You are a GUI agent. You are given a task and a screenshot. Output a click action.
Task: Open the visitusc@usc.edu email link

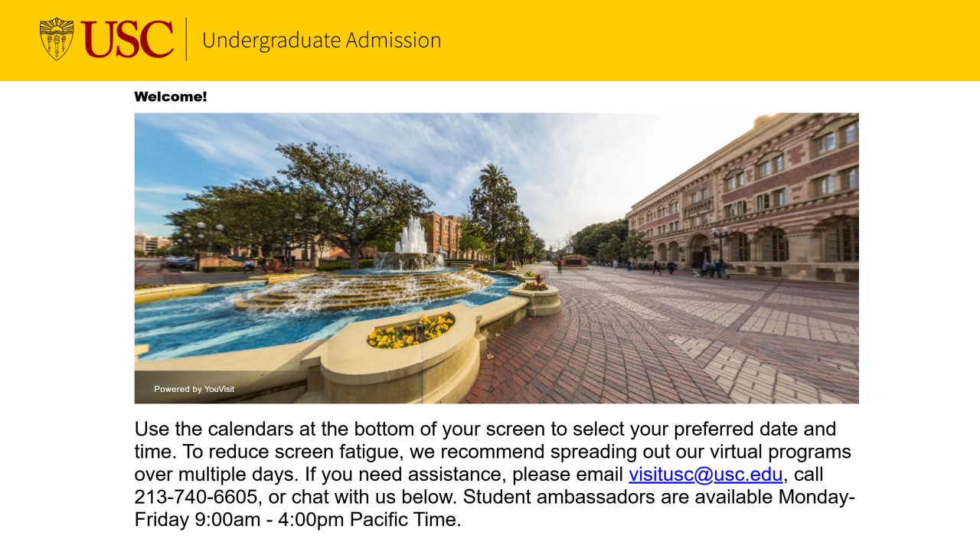pos(706,474)
